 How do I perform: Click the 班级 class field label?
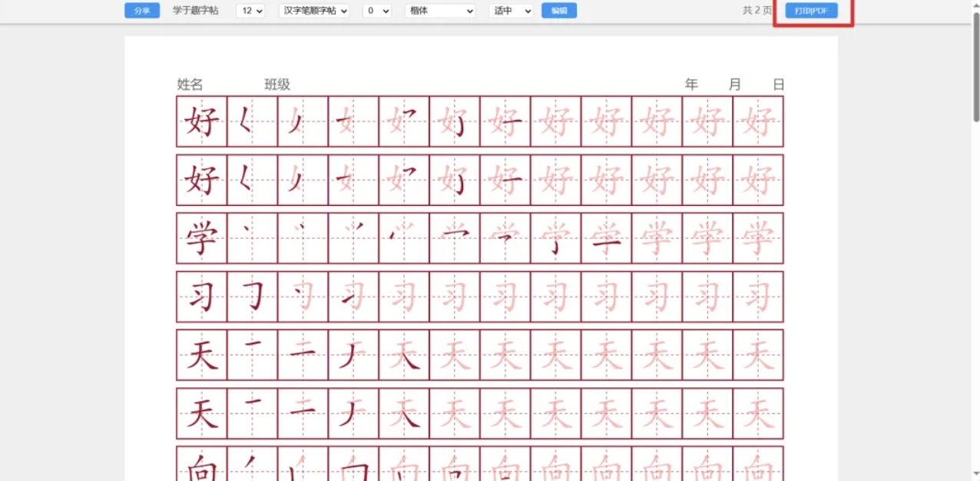pos(277,85)
